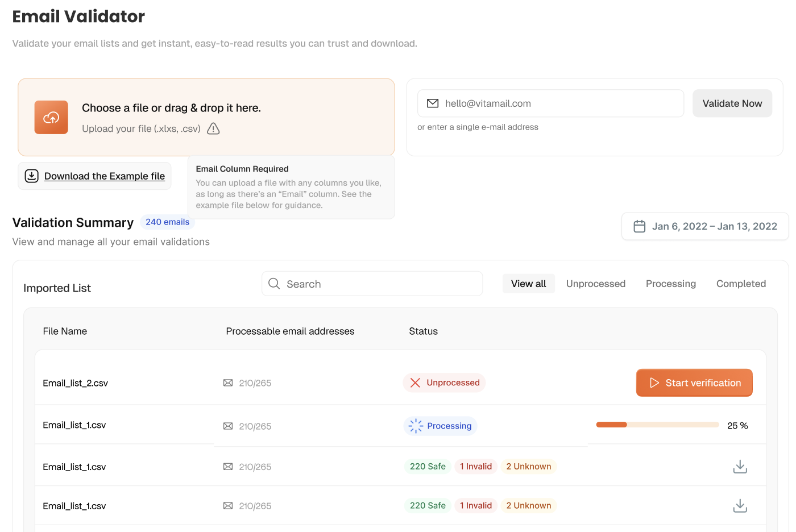Click the red X on Unprocessed status badge
Viewport: 796px width, 532px height.
click(416, 383)
